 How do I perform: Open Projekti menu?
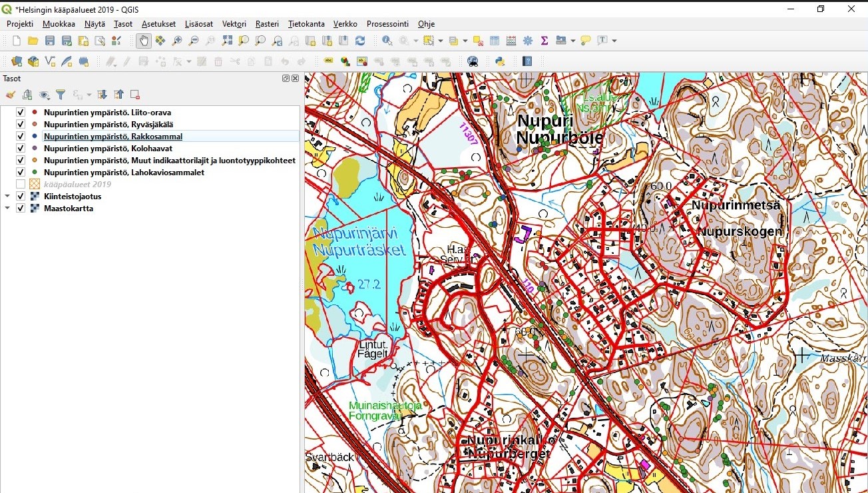pos(20,24)
